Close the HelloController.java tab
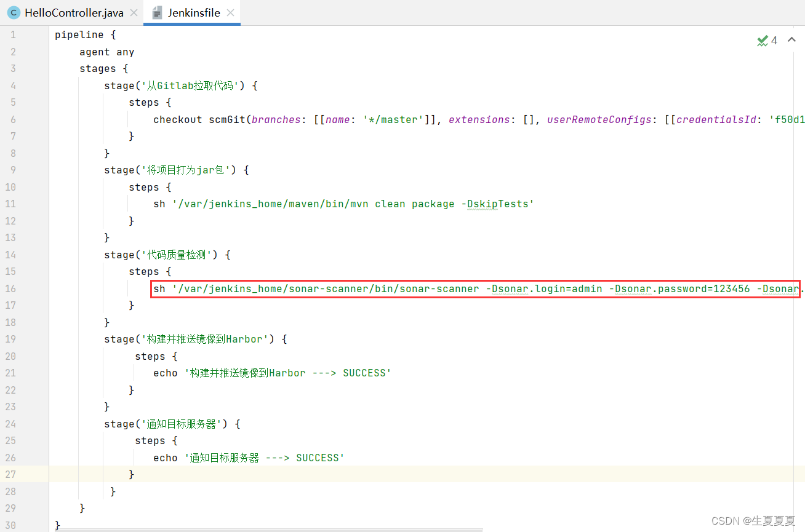 [134, 13]
